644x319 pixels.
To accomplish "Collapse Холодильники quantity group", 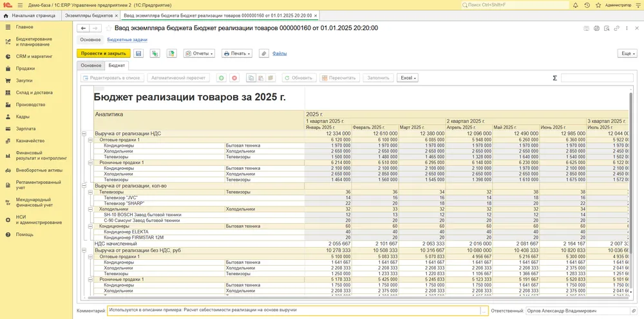I will click(90, 209).
